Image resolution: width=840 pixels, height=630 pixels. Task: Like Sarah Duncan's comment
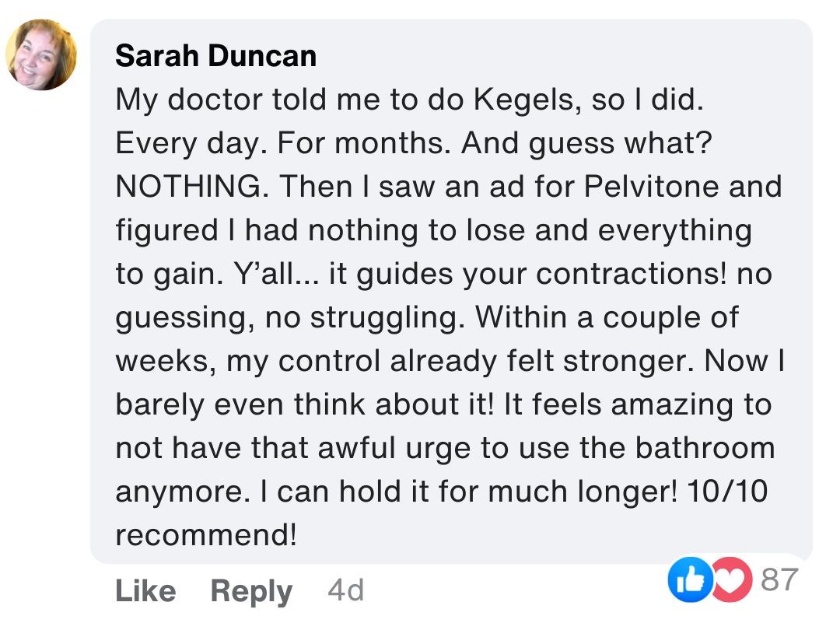[145, 592]
